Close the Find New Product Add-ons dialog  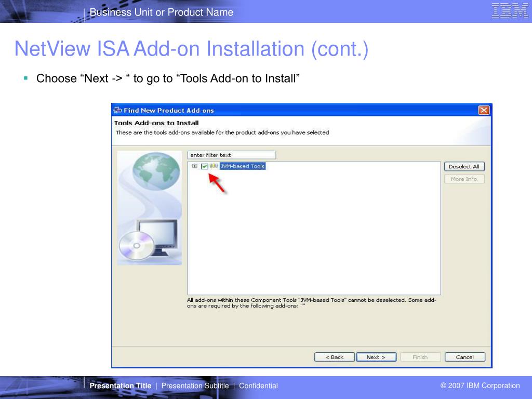click(x=484, y=110)
